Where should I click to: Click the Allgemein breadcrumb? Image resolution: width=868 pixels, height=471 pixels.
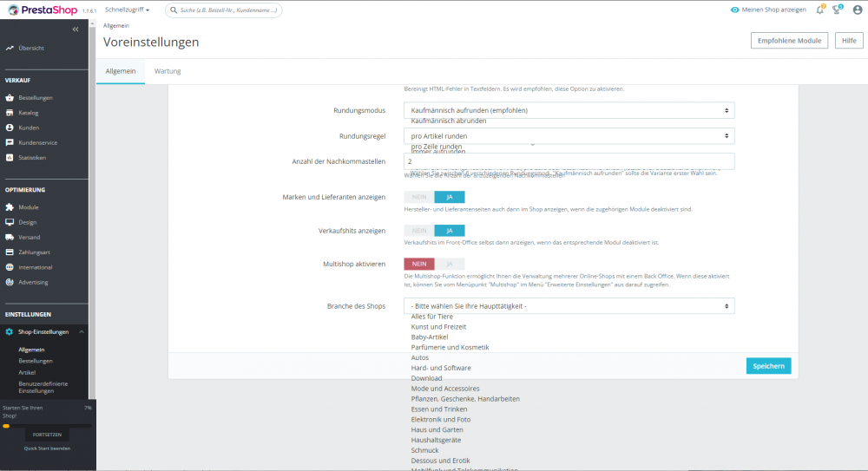pos(115,26)
